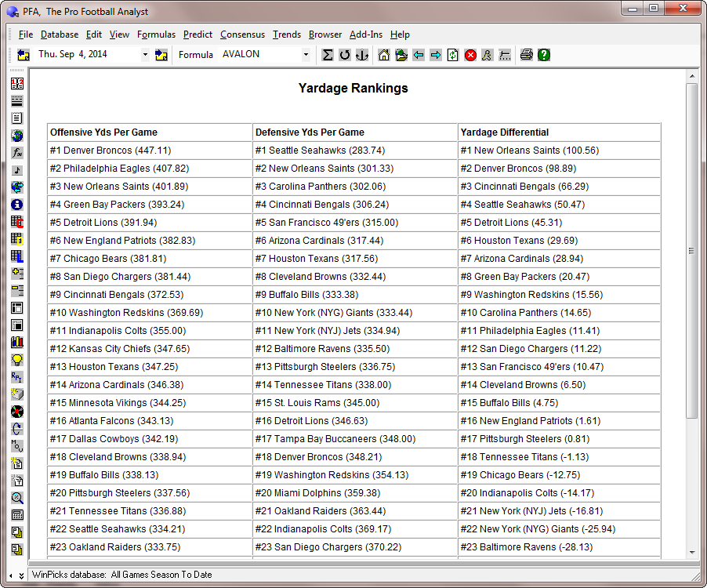Click #20 Miami Dolphins (359.38) cell

click(x=355, y=493)
